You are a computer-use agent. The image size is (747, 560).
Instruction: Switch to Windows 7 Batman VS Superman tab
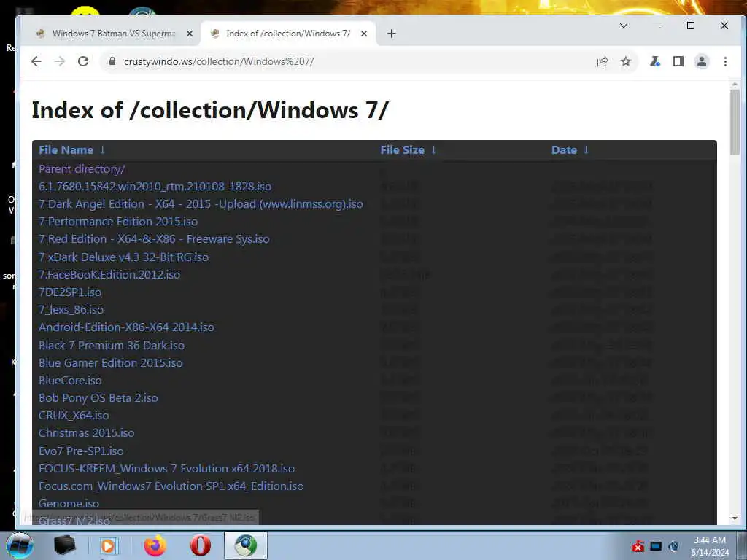click(x=115, y=34)
